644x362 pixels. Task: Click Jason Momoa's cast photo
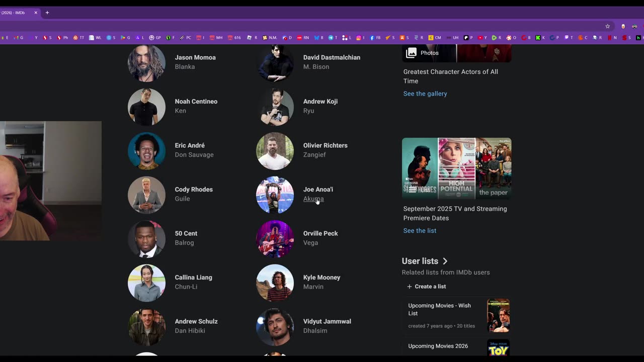(146, 63)
